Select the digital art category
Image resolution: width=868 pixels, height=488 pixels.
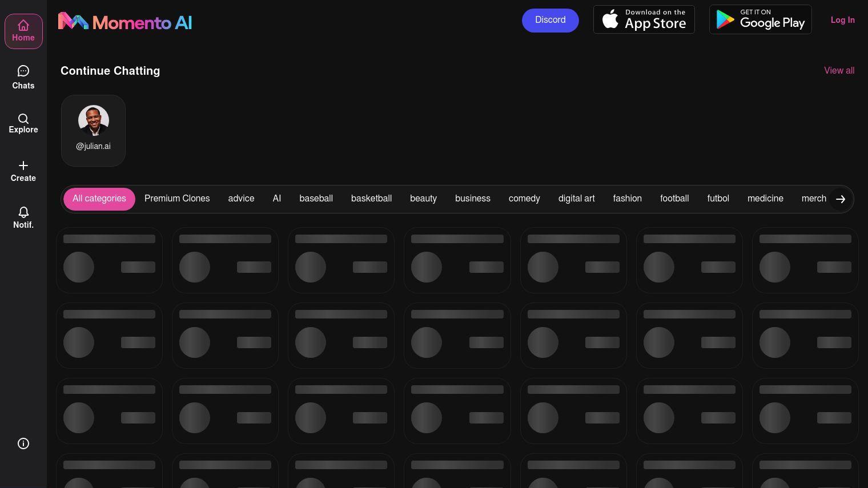[576, 199]
